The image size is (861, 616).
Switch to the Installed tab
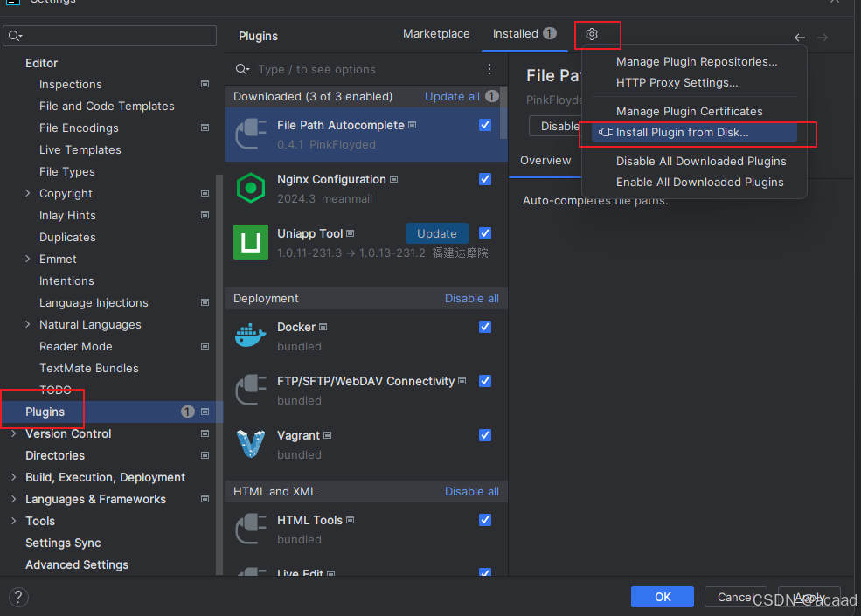524,34
